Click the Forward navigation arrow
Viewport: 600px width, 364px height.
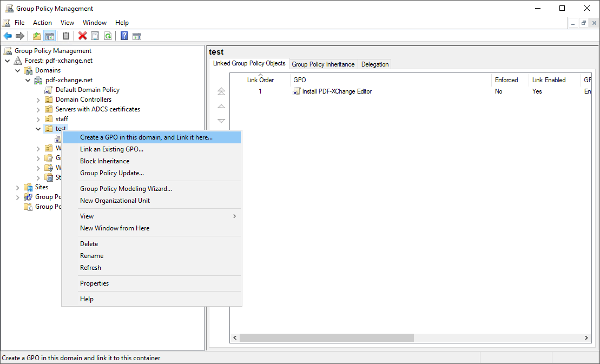pos(20,36)
